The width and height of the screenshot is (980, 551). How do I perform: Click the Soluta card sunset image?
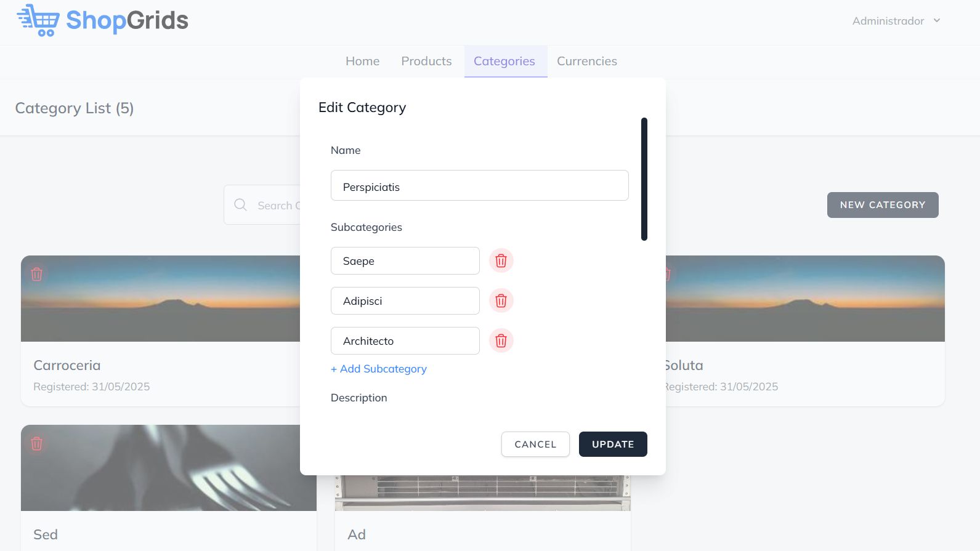click(x=805, y=299)
